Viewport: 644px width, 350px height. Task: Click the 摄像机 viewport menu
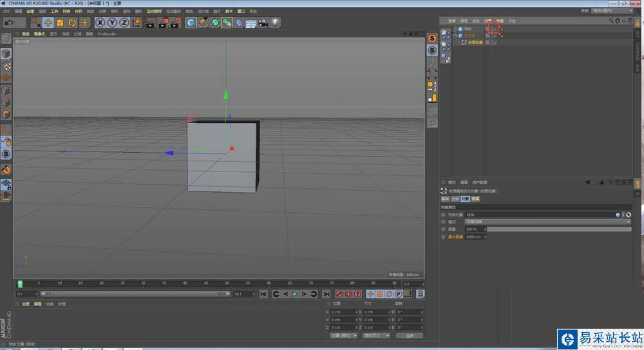click(40, 34)
